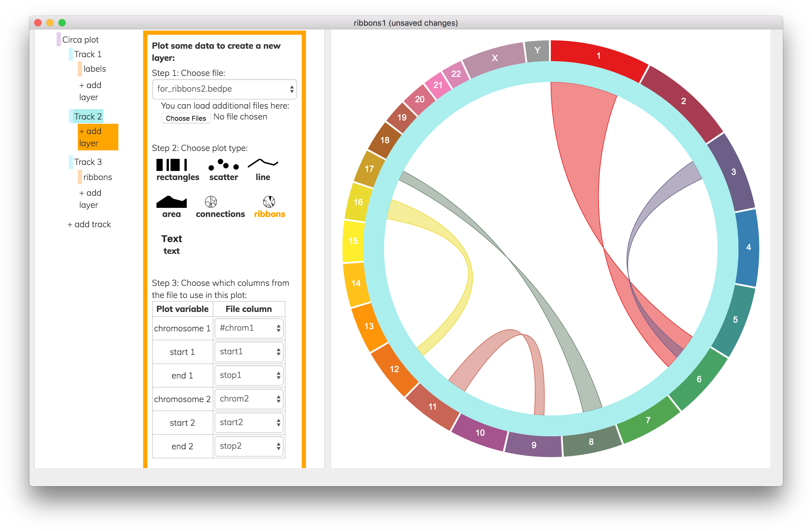Screen dimensions: 812x531
Task: Open the start1 column dropdown
Action: pyautogui.click(x=249, y=352)
